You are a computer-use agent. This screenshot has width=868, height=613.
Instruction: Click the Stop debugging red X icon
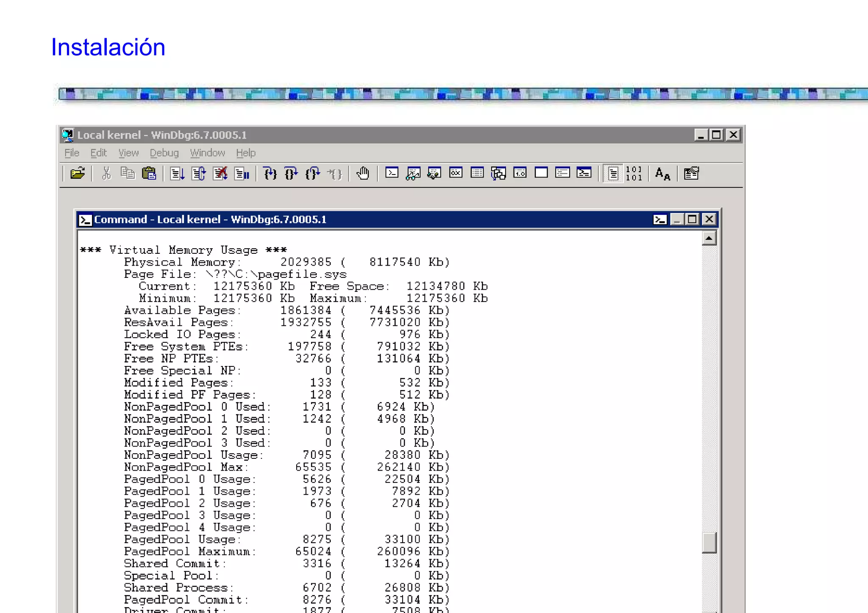click(x=220, y=173)
